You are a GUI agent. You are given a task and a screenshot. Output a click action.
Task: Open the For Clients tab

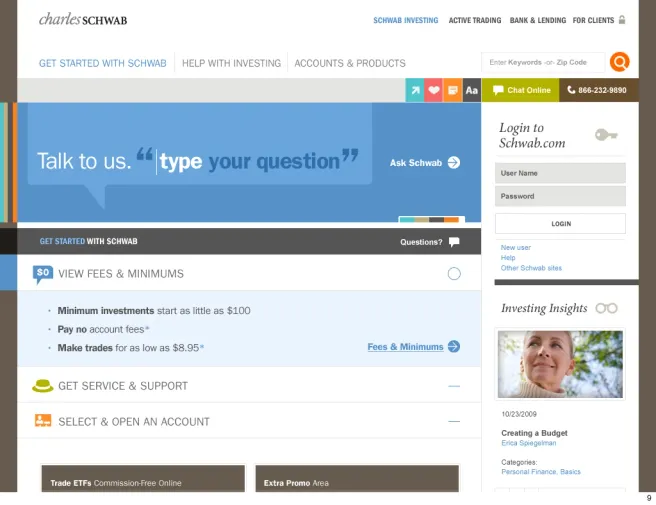click(593, 20)
